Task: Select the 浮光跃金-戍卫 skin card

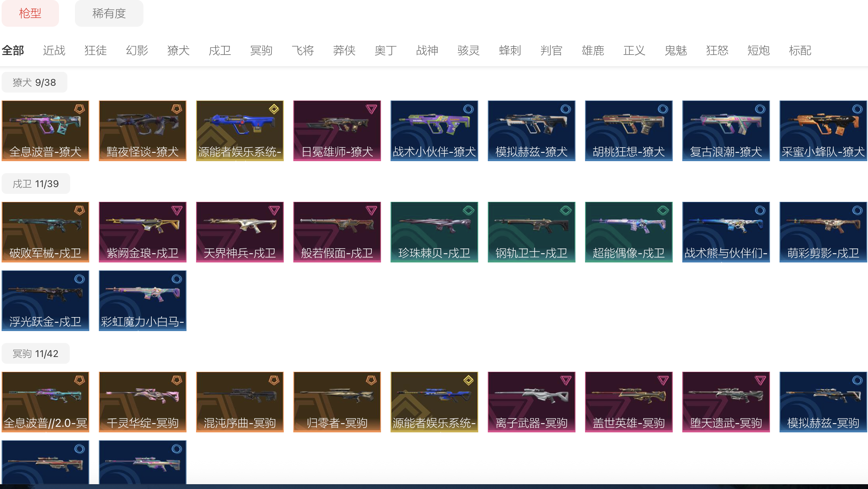Action: (x=45, y=301)
